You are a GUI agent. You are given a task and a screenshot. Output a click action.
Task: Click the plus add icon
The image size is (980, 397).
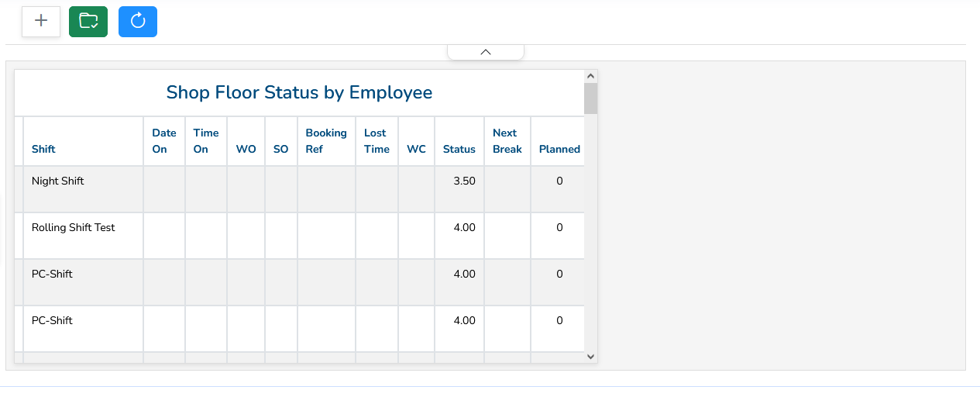41,21
